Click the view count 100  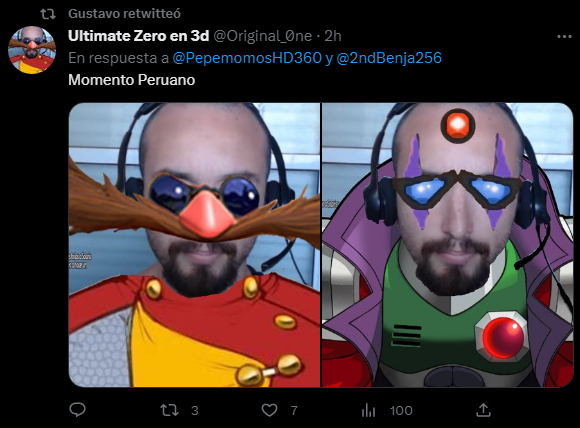(401, 411)
